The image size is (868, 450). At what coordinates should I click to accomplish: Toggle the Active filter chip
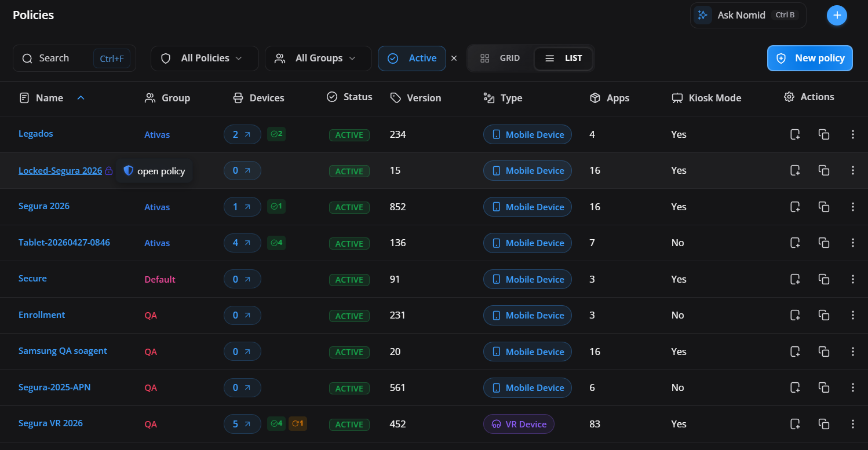click(x=412, y=58)
